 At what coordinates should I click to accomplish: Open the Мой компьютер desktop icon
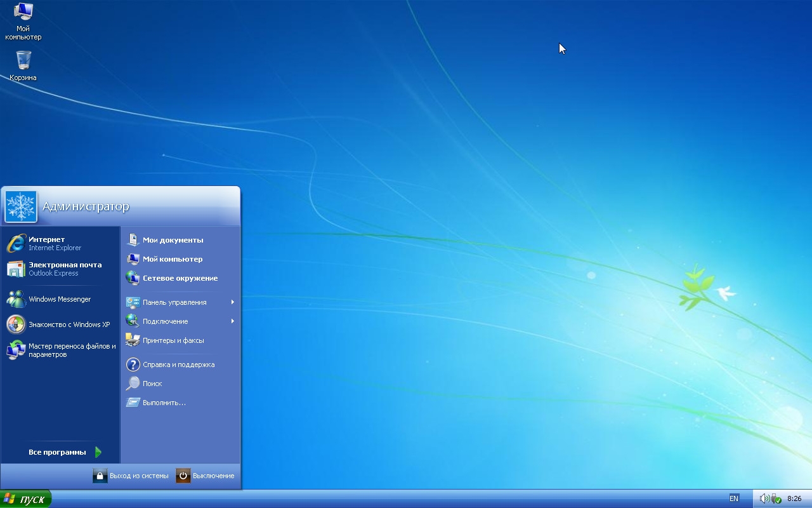[23, 21]
